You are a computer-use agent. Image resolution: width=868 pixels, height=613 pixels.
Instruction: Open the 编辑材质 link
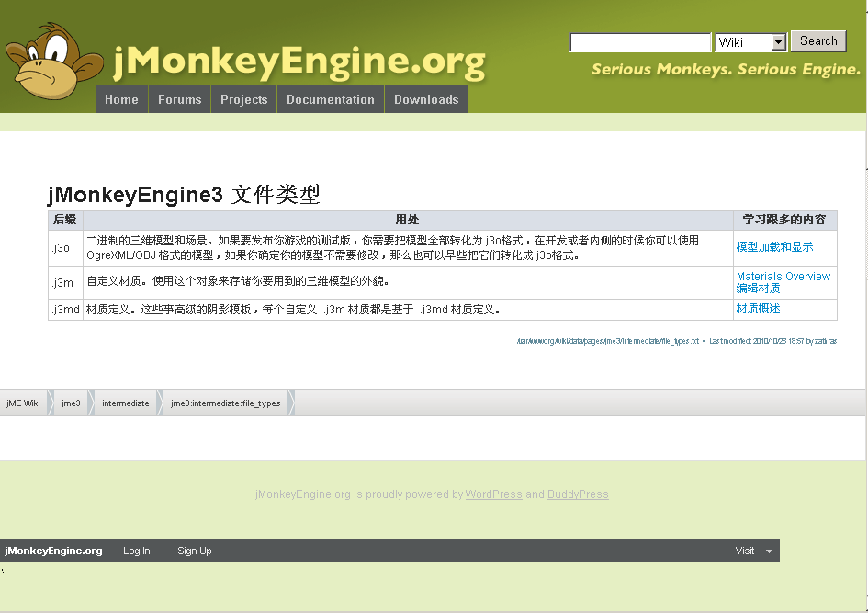[x=758, y=289]
